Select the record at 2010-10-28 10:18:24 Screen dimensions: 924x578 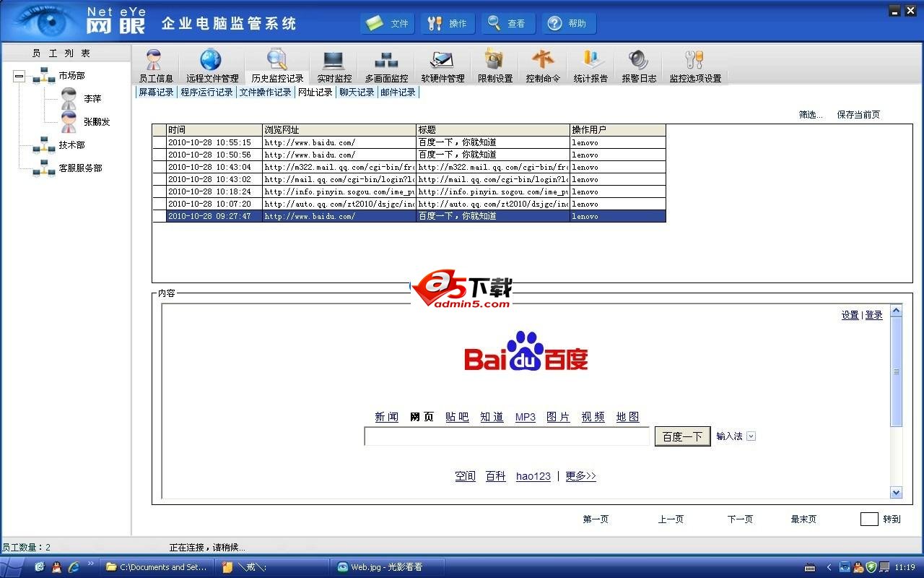(x=409, y=191)
